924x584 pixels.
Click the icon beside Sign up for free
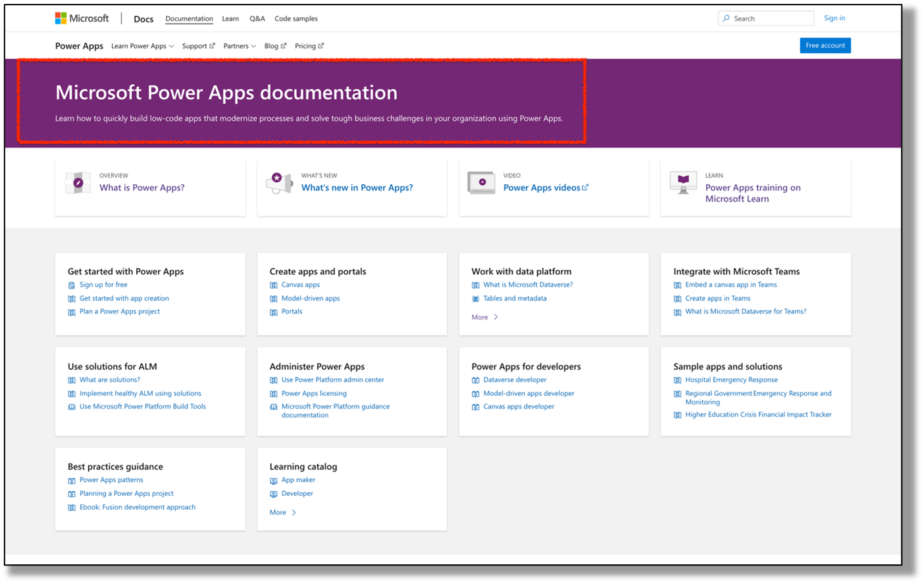click(72, 285)
